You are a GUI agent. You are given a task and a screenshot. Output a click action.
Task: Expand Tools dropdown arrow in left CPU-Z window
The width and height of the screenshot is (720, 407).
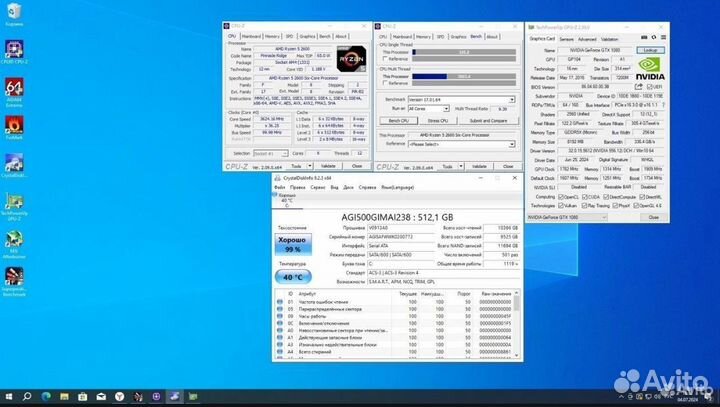click(310, 166)
